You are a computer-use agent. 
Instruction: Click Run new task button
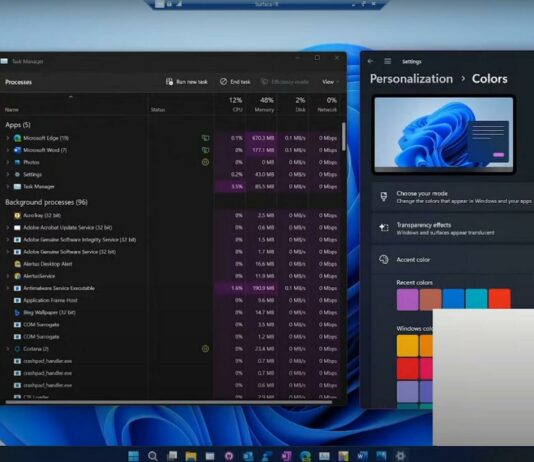click(187, 82)
